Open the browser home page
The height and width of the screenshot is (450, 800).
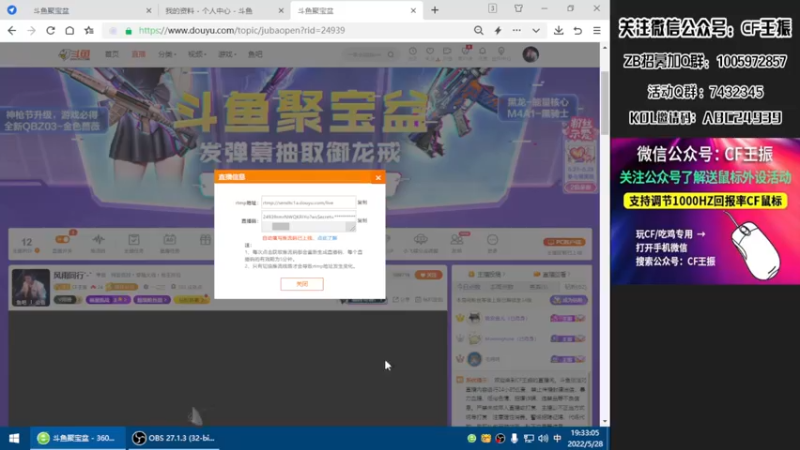[69, 31]
